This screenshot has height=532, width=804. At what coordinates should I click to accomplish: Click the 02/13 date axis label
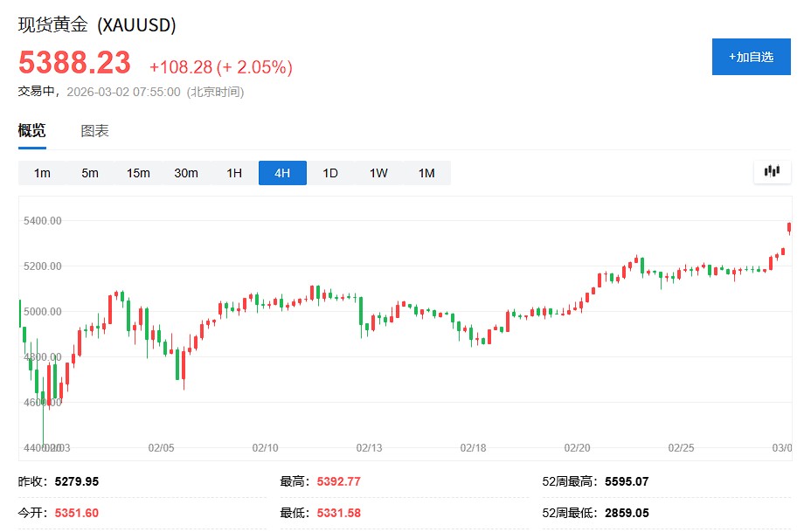(369, 447)
